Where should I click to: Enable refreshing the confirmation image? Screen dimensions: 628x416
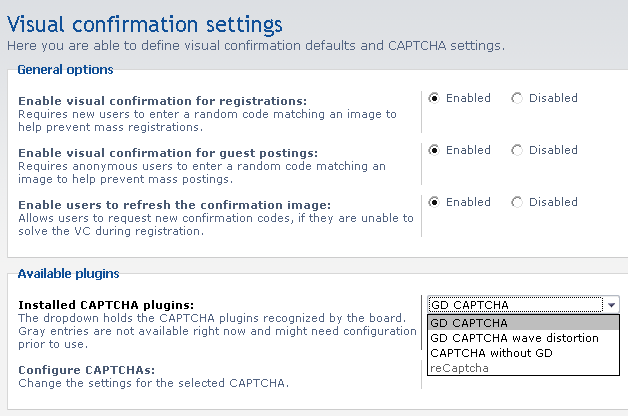click(434, 202)
